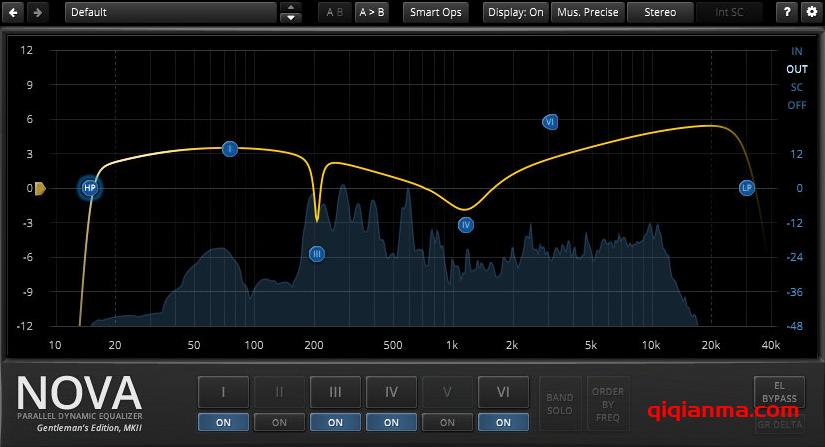Open the settings gear icon

[x=811, y=12]
